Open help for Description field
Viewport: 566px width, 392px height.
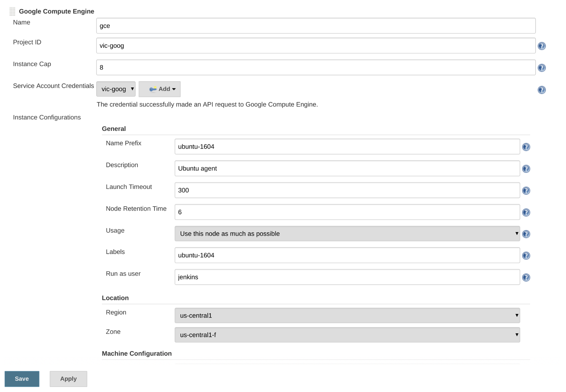(526, 169)
